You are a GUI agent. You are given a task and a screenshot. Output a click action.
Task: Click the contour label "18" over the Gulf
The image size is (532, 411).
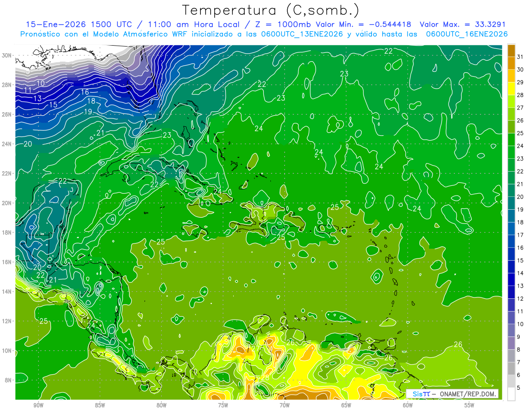(91, 101)
